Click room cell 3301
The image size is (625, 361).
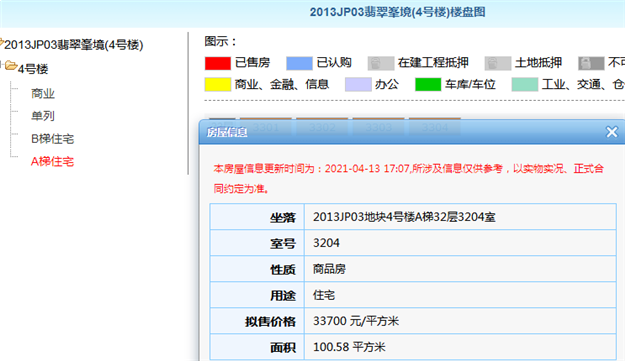point(266,127)
